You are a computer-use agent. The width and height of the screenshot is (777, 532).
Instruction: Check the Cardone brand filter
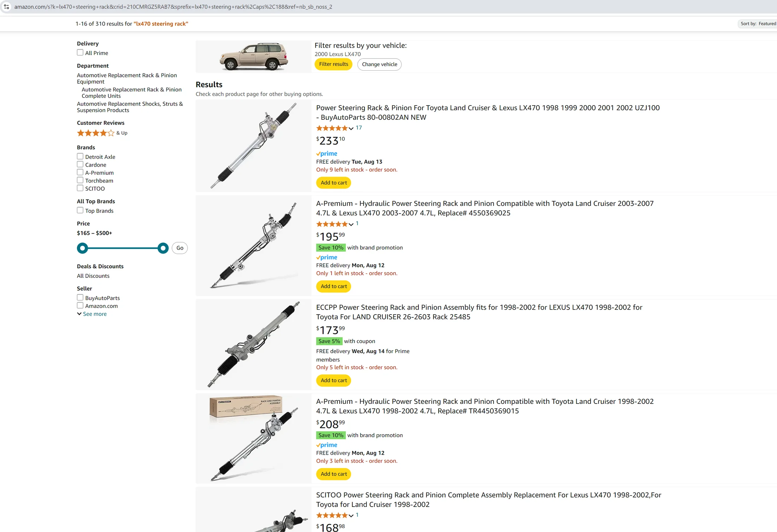pyautogui.click(x=80, y=165)
